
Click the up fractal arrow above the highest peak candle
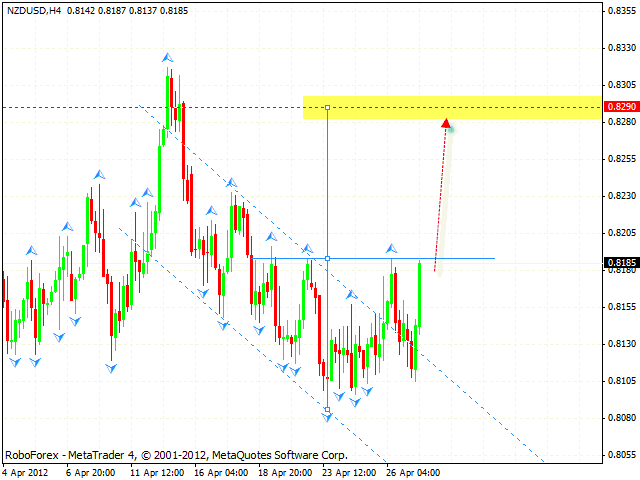point(167,58)
